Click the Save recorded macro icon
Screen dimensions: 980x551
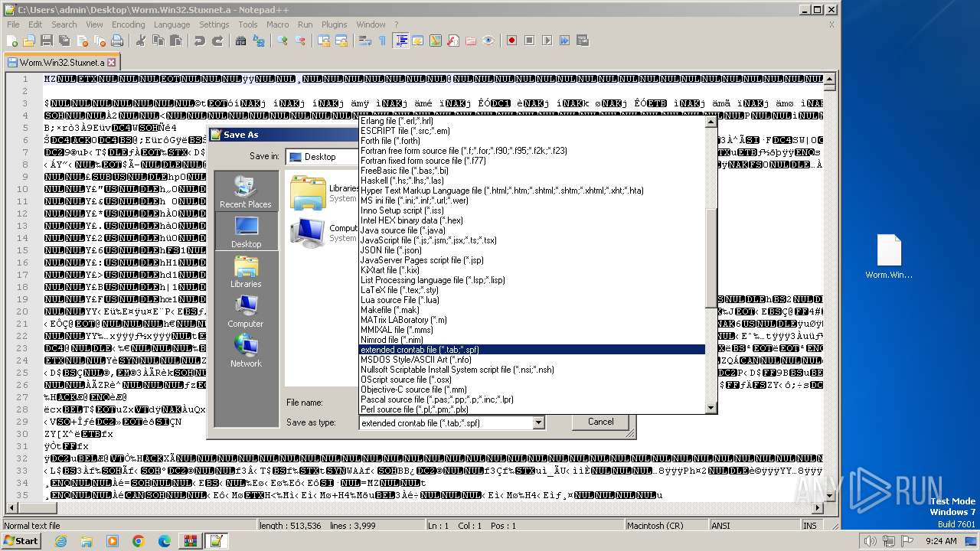[x=582, y=41]
